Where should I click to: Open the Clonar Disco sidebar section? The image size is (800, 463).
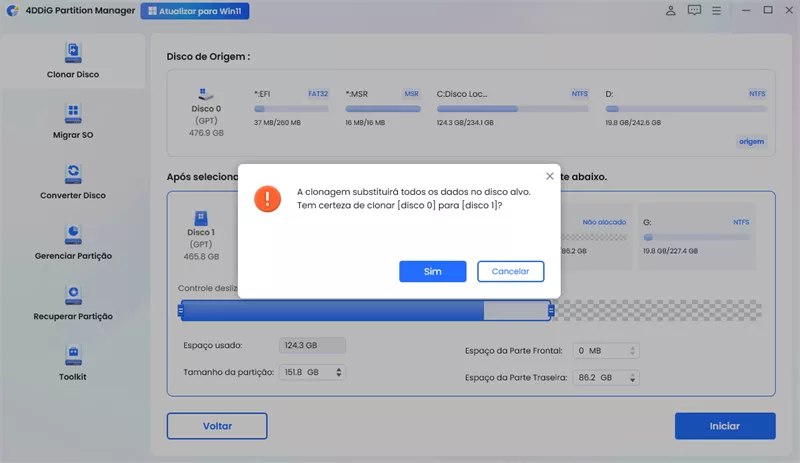tap(73, 60)
